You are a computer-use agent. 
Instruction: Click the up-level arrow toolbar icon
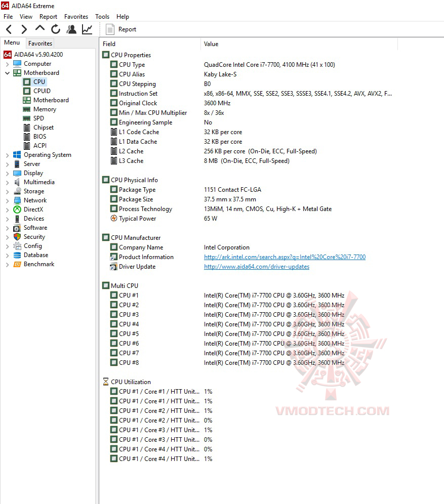(40, 29)
